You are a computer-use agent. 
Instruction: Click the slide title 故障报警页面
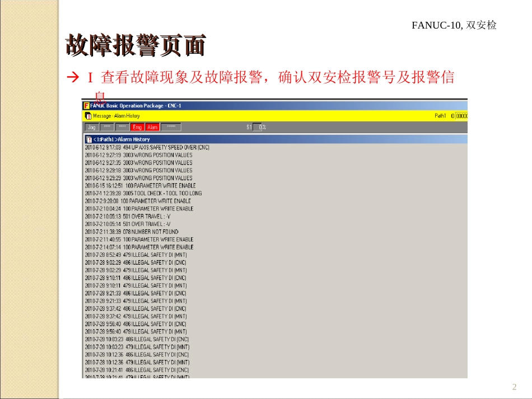point(136,45)
